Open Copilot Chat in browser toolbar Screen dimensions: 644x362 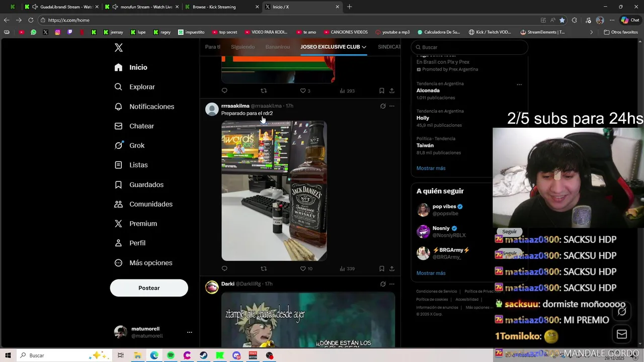coord(630,20)
